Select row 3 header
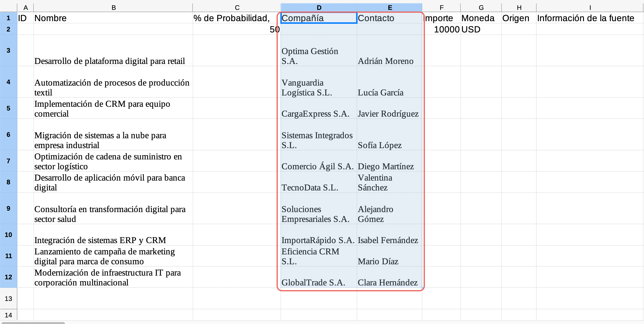The width and height of the screenshot is (644, 324). pyautogui.click(x=8, y=51)
